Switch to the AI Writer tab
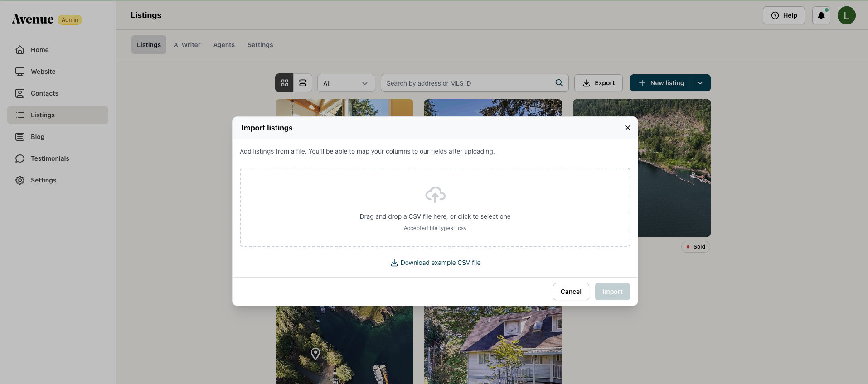Image resolution: width=868 pixels, height=384 pixels. (x=187, y=45)
